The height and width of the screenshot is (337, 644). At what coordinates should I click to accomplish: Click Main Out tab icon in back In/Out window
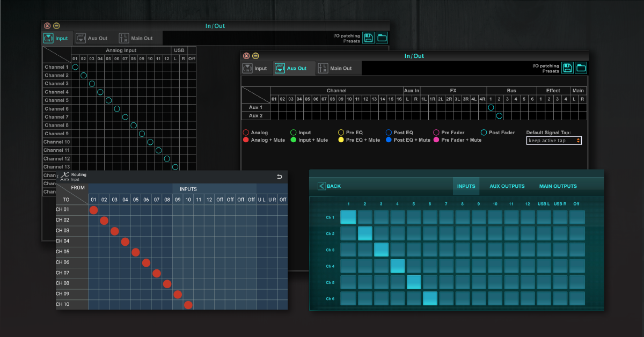click(124, 38)
